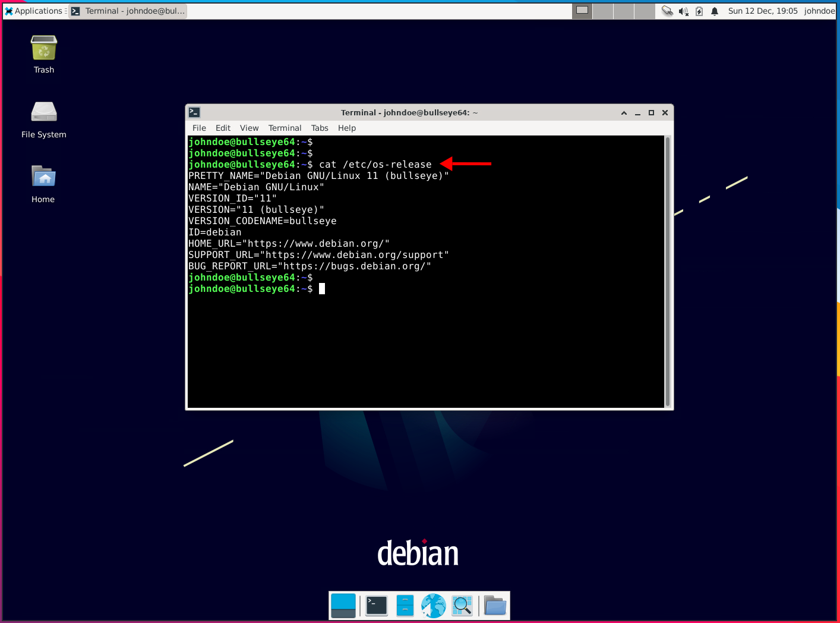Open the web browser from the taskbar
Viewport: 840px width, 623px height.
click(433, 605)
